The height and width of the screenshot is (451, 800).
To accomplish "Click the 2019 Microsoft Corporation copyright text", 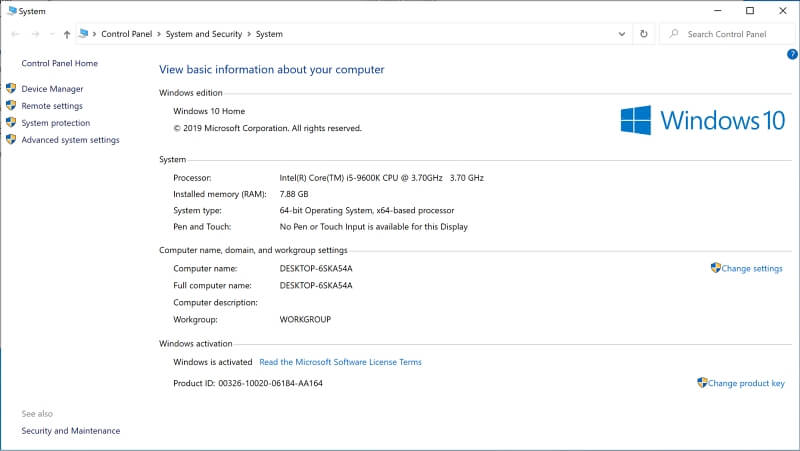I will tap(267, 129).
